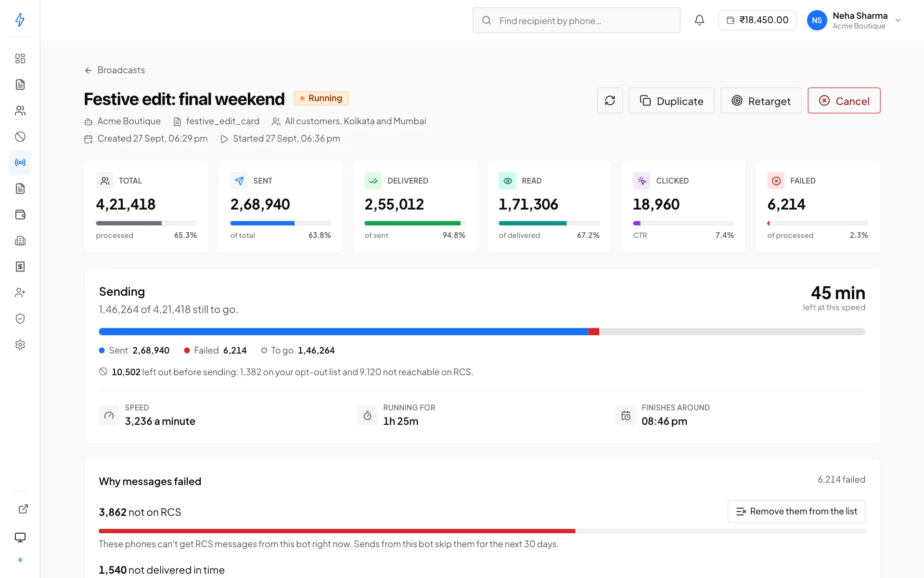Refresh the broadcast stats
Viewport: 924px width, 578px height.
[610, 101]
